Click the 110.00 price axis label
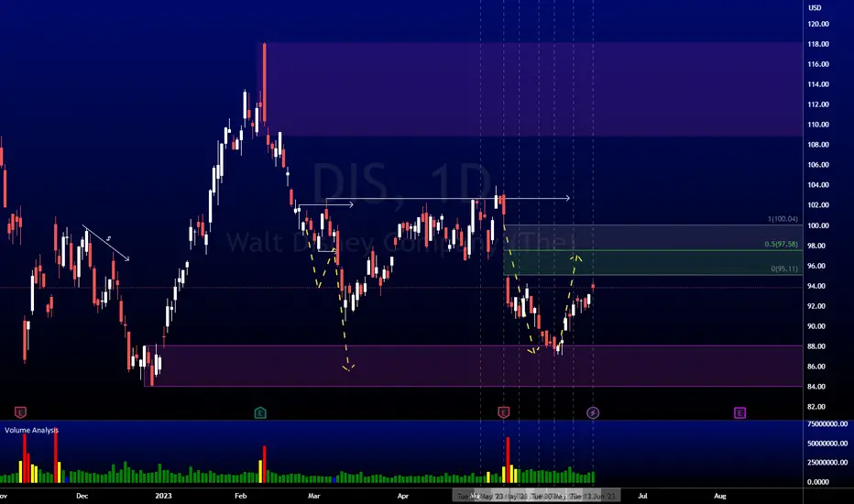Screen dimensions: 854x504 [818, 125]
